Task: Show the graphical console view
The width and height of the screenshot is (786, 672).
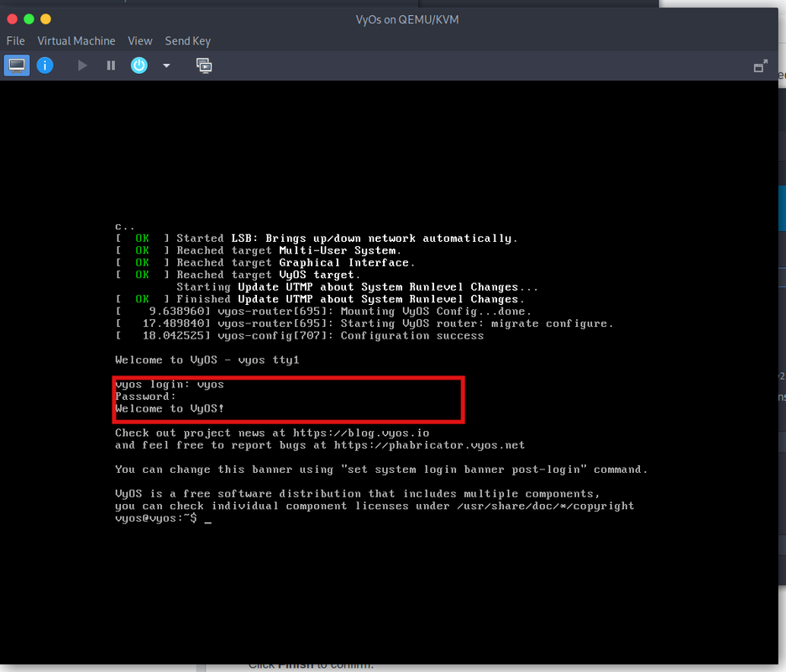Action: 17,66
